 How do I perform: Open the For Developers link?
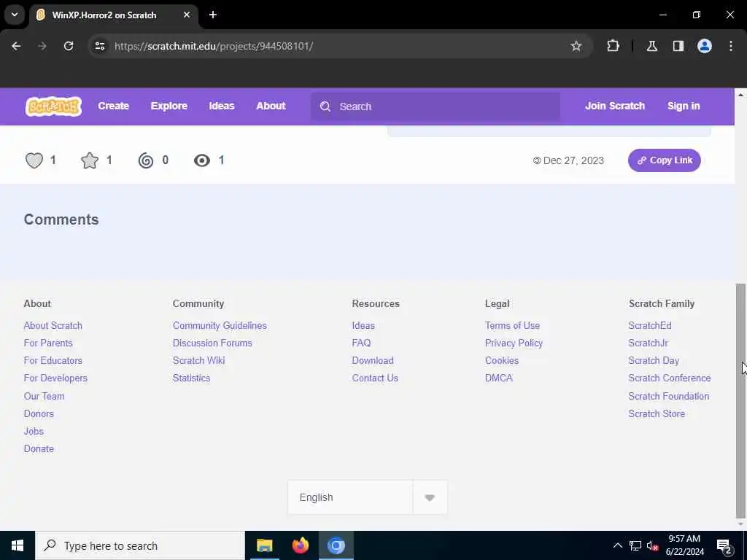pyautogui.click(x=55, y=378)
